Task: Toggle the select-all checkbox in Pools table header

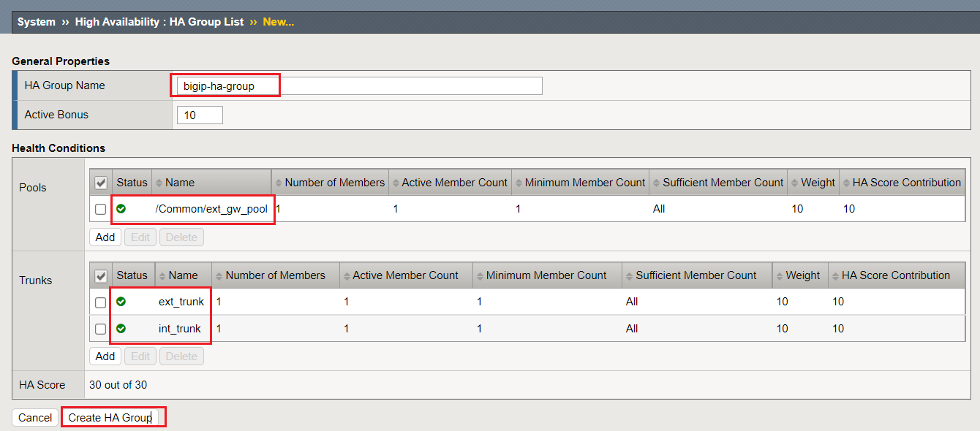Action: coord(101,183)
